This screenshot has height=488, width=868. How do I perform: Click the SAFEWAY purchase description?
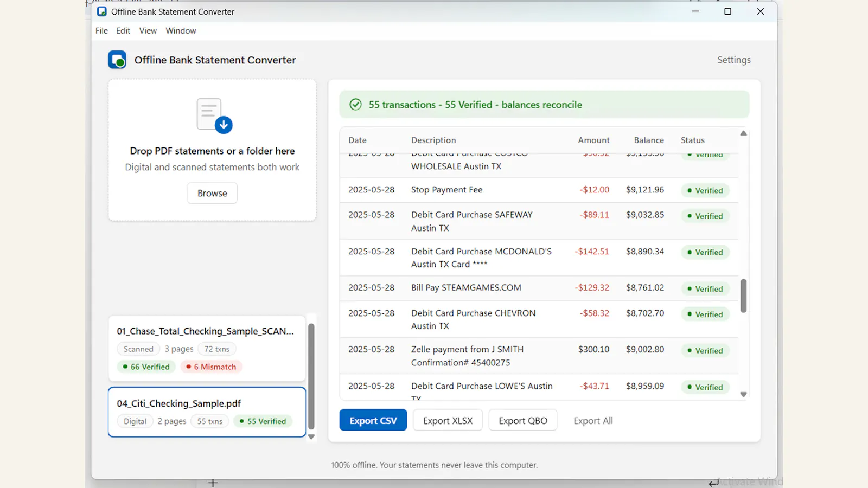472,221
